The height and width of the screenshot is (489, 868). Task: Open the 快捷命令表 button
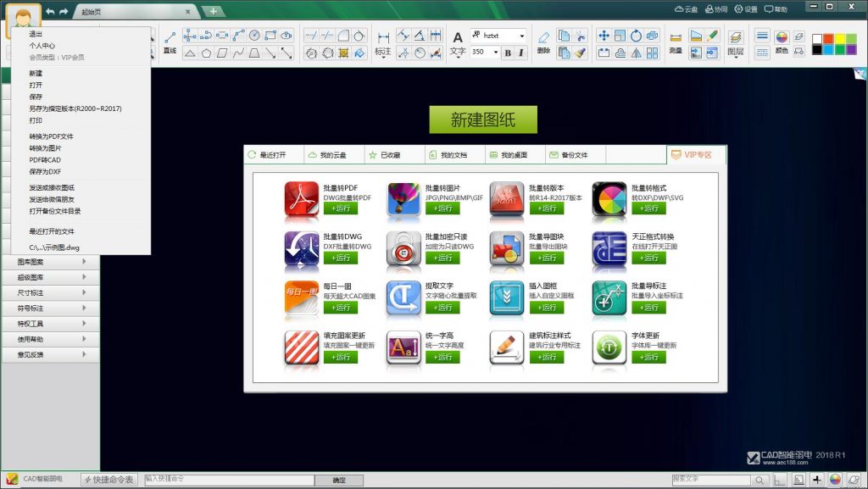(x=109, y=480)
